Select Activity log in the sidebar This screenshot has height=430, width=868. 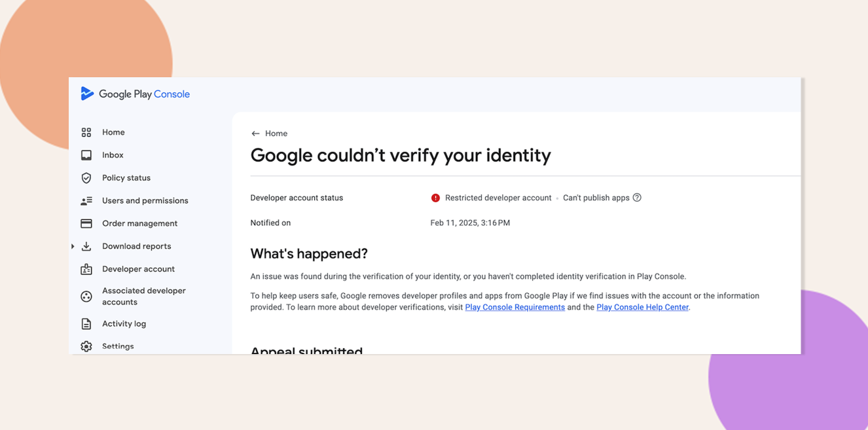tap(124, 324)
